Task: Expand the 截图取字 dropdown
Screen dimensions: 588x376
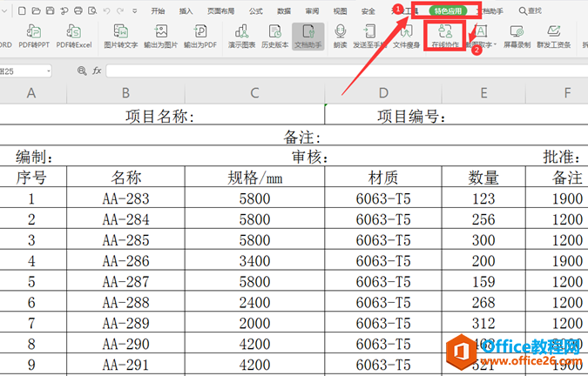Action: point(495,44)
